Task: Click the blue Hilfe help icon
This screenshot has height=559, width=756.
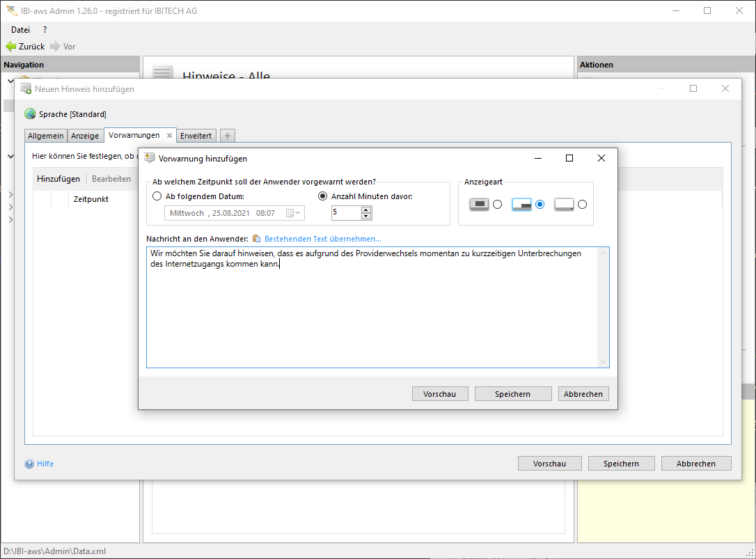Action: tap(29, 464)
